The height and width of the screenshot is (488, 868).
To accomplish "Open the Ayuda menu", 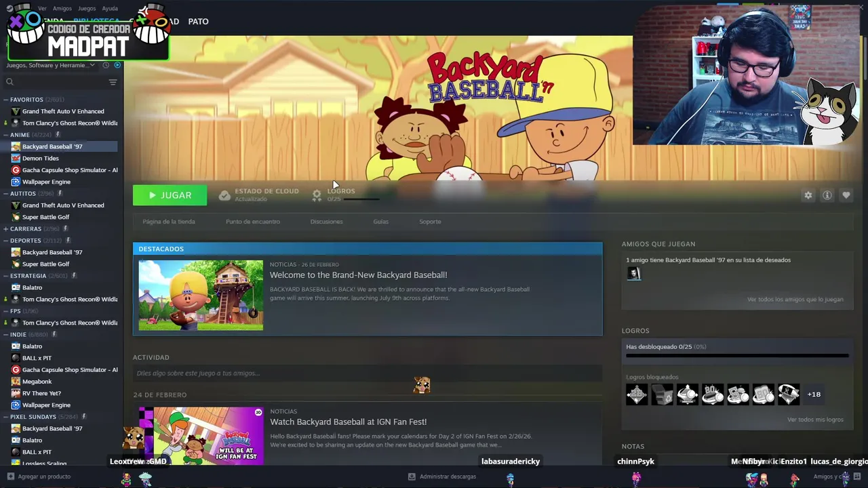I will click(110, 8).
